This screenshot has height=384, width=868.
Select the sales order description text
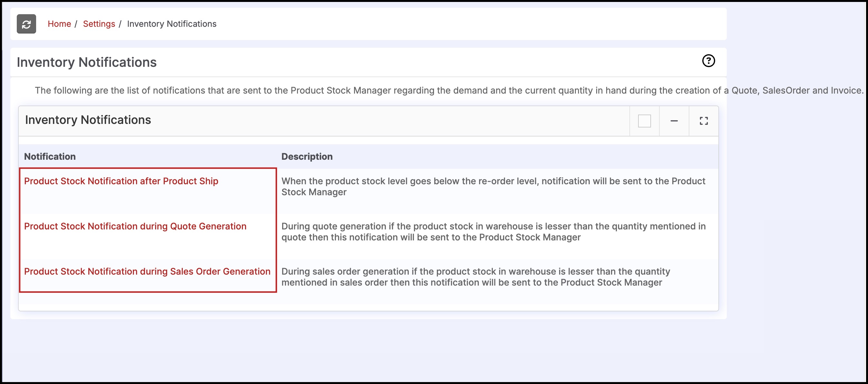[x=475, y=277]
